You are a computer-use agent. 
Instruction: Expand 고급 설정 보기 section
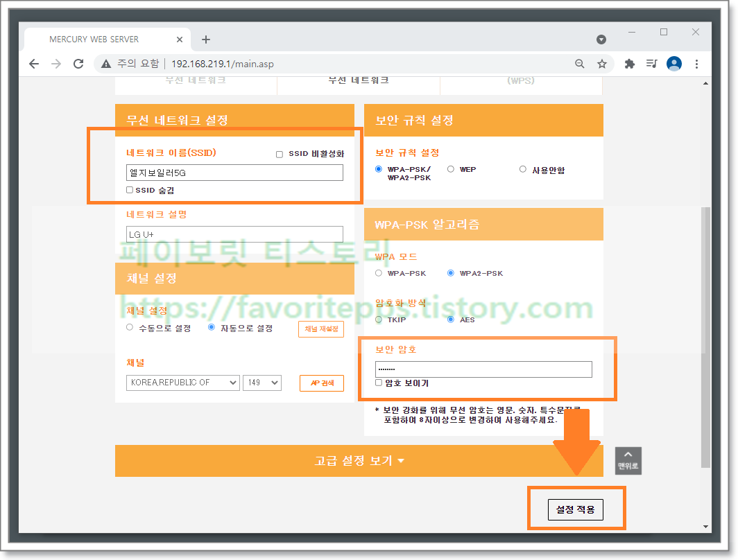(x=359, y=461)
